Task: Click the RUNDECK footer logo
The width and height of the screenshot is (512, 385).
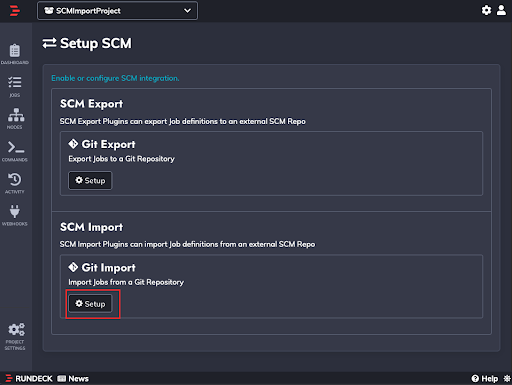Action: pos(29,379)
